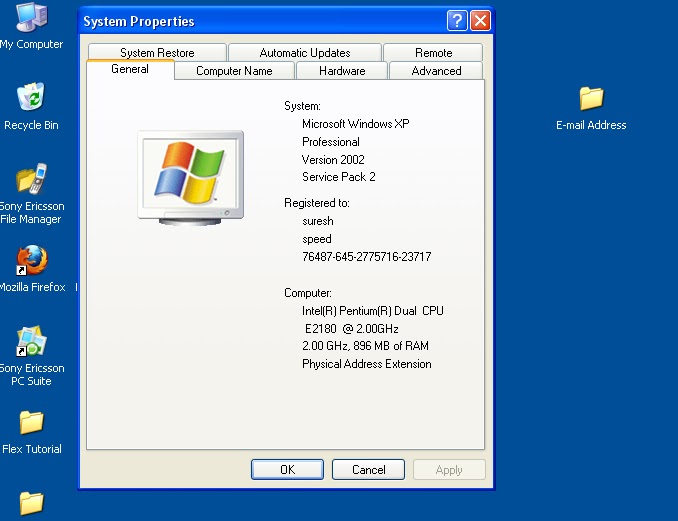The width and height of the screenshot is (678, 521).
Task: Dismiss dialog with Cancel button
Action: click(x=368, y=470)
